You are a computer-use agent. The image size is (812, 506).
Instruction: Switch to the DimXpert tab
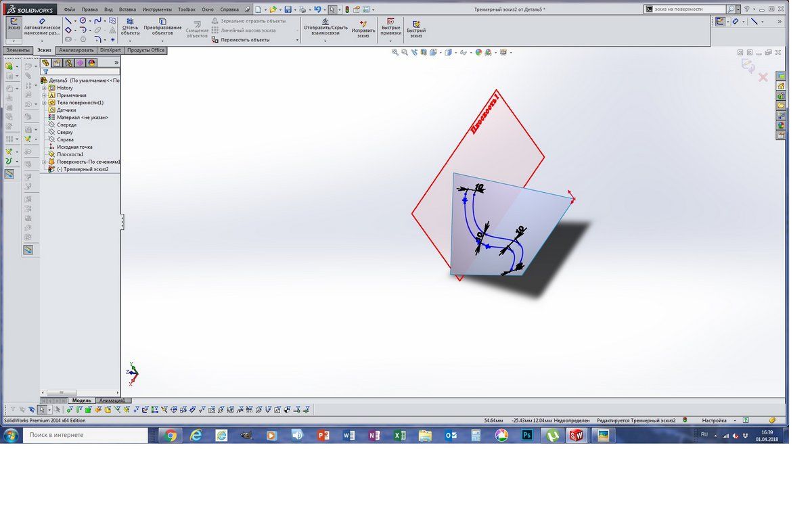pos(111,50)
